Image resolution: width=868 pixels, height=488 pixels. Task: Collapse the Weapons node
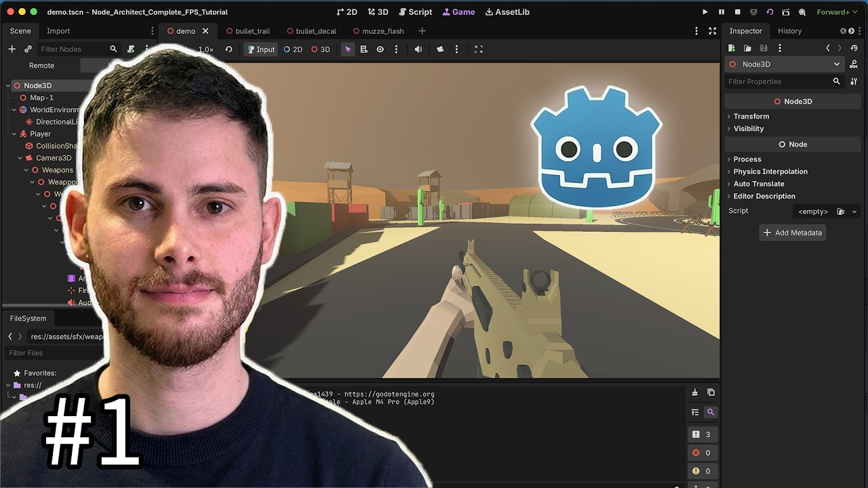[26, 170]
